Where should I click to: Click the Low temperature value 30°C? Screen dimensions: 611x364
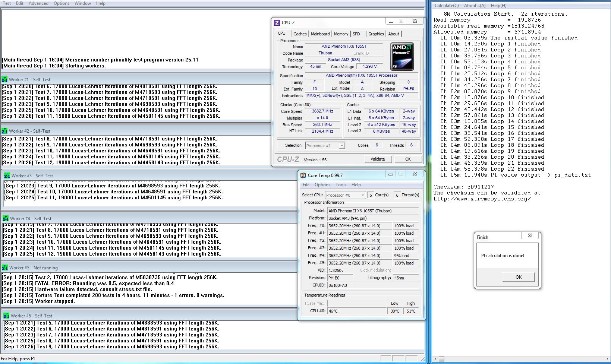pos(395,311)
